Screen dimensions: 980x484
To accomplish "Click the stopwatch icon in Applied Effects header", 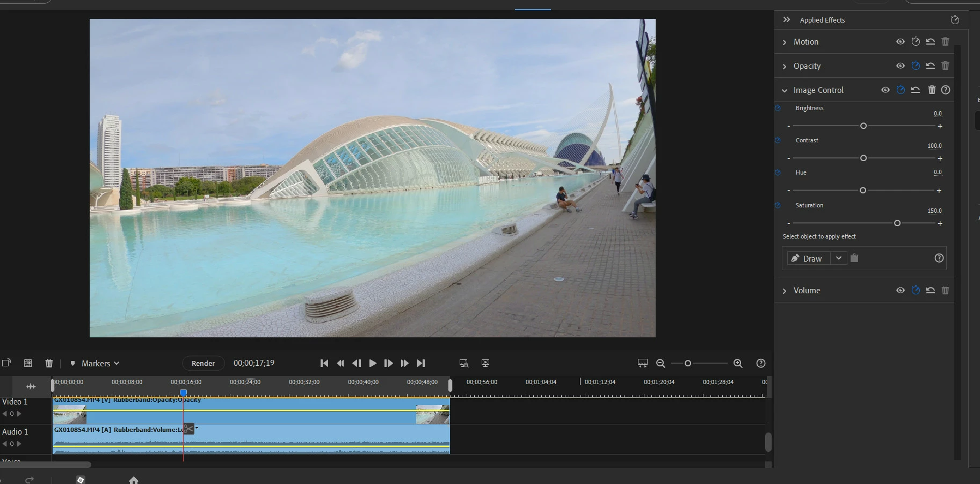I will (x=955, y=20).
